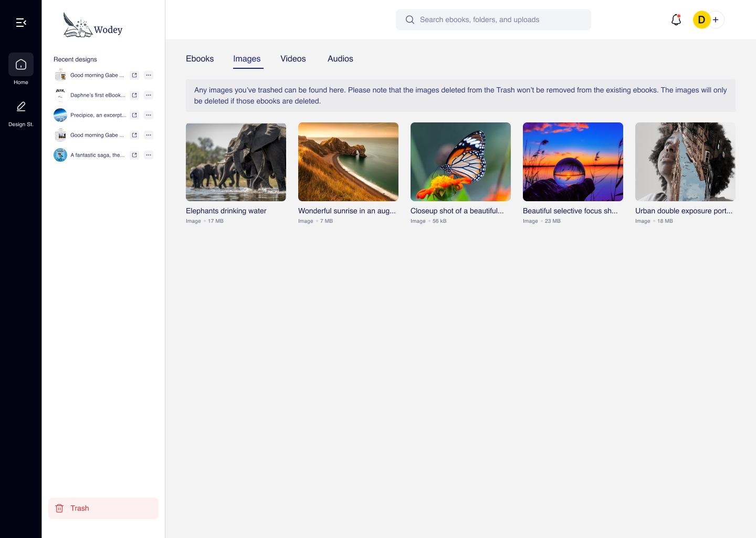Select the Elephants drinking water thumbnail
Image resolution: width=756 pixels, height=538 pixels.
(x=236, y=162)
